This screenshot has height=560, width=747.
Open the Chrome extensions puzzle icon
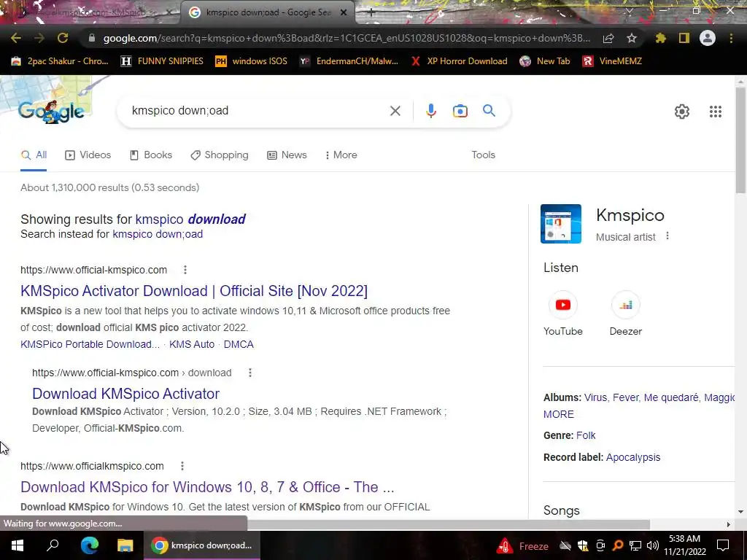[660, 38]
